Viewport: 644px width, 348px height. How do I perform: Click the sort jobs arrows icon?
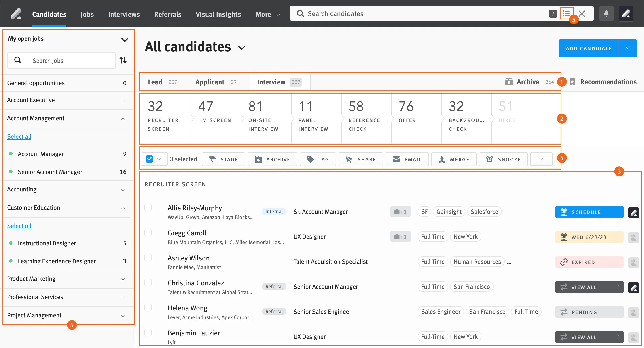point(123,60)
